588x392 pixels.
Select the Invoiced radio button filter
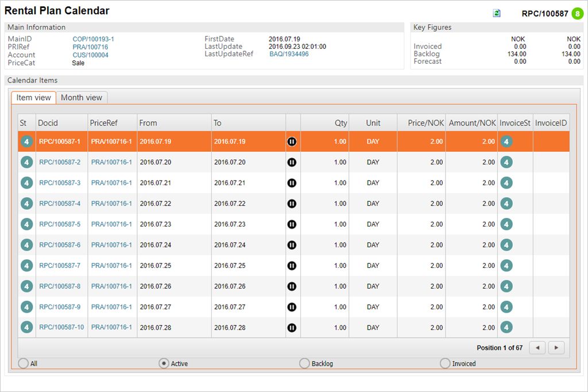click(x=444, y=363)
